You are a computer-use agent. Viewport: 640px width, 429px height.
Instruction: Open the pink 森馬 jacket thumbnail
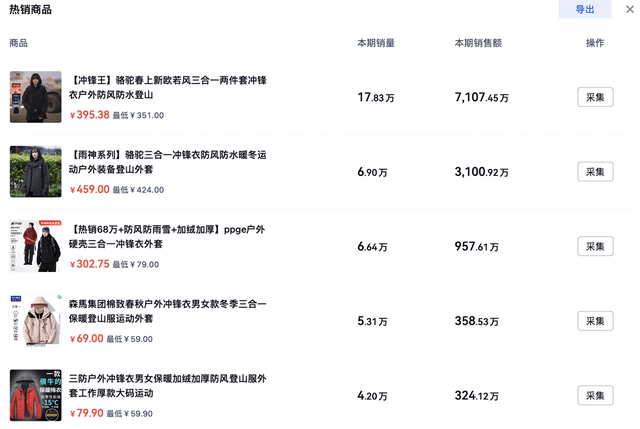36,321
